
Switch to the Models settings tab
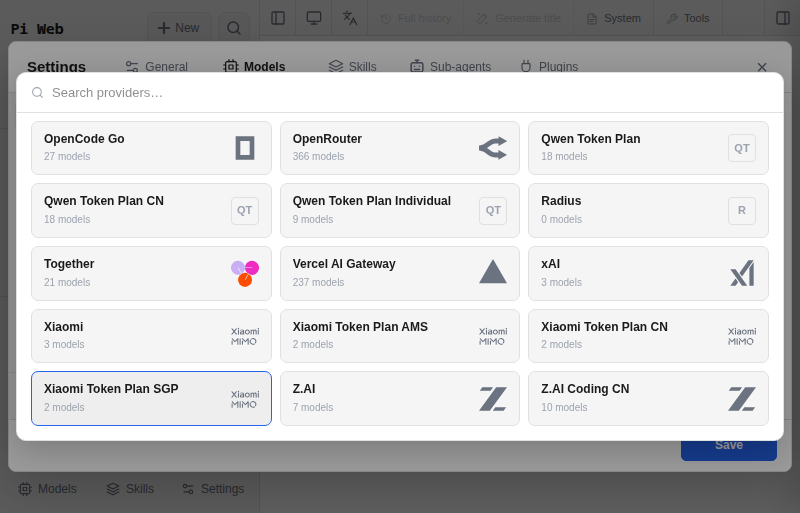[x=254, y=67]
